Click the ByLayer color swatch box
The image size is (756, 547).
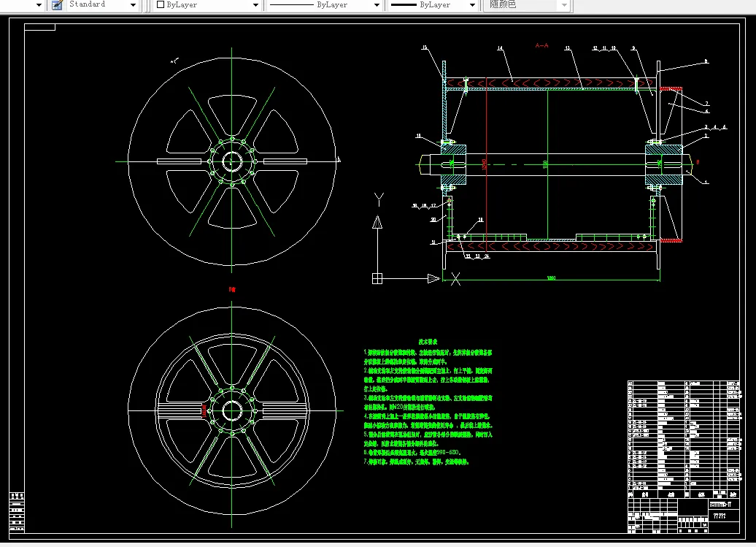(161, 4)
